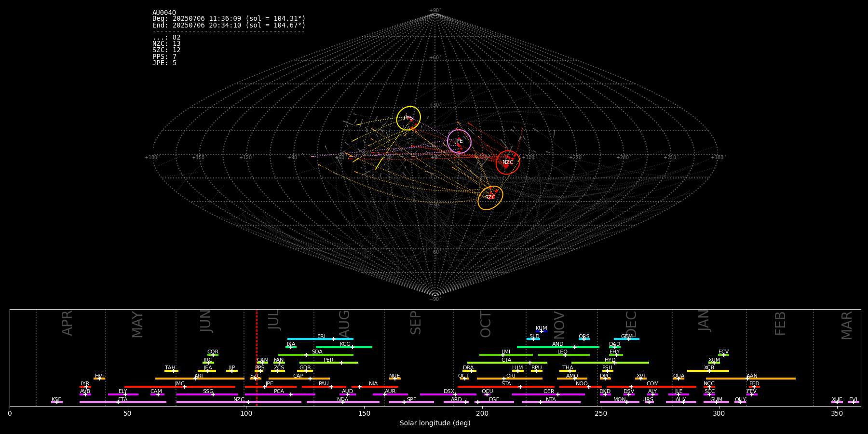Viewport: 868px width, 434px height.
Task: Click the 'JPE: 5' count in header list
Action: point(164,63)
